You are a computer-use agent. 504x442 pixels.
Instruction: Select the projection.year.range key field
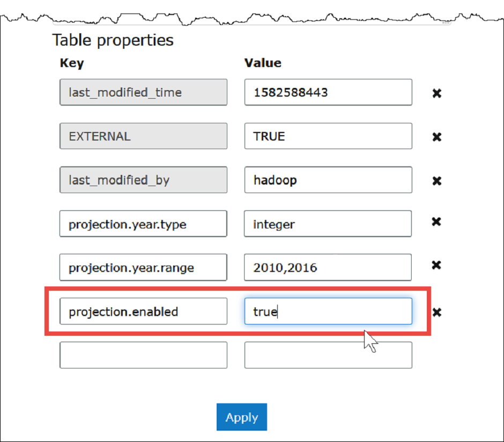(x=143, y=267)
